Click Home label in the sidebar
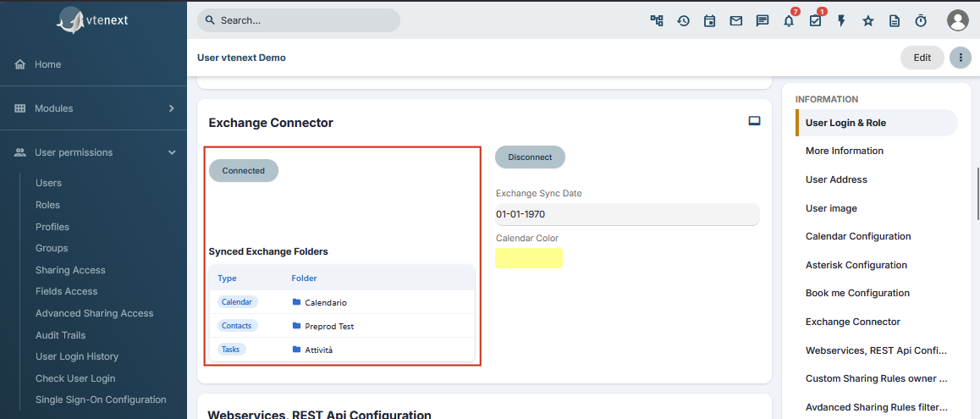Screen dimensions: 980x419 pyautogui.click(x=47, y=64)
